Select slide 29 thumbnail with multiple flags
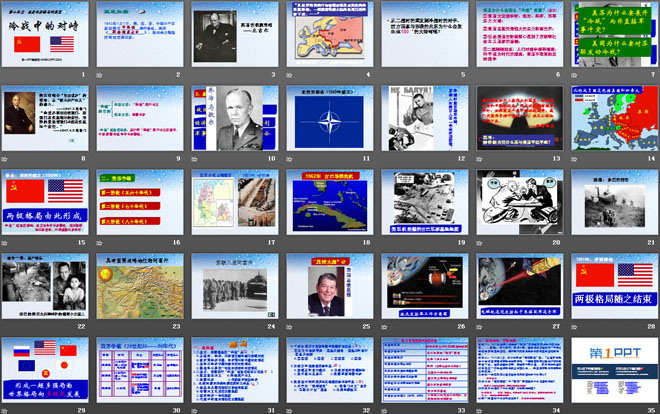Screen dimensions: 660x414 tap(45, 370)
